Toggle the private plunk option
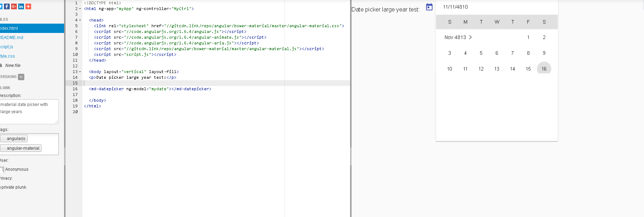Viewport: 644px width, 217px height. click(x=13, y=187)
